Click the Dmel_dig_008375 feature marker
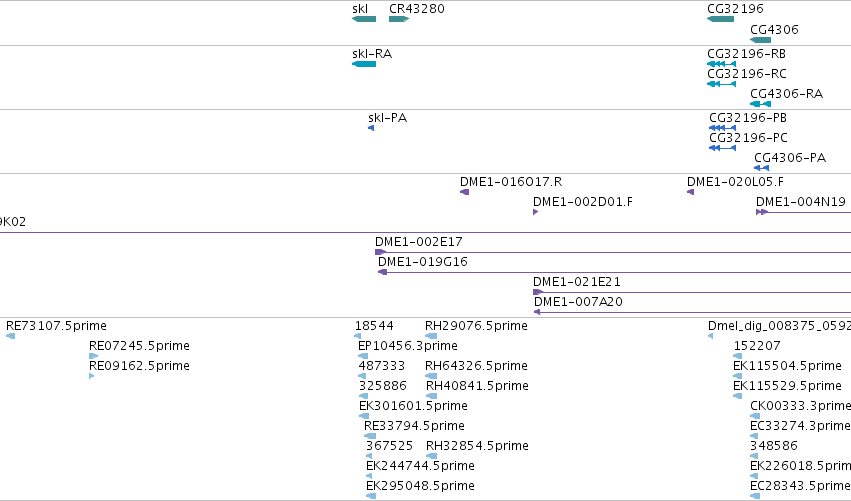The image size is (851, 501). tap(710, 336)
